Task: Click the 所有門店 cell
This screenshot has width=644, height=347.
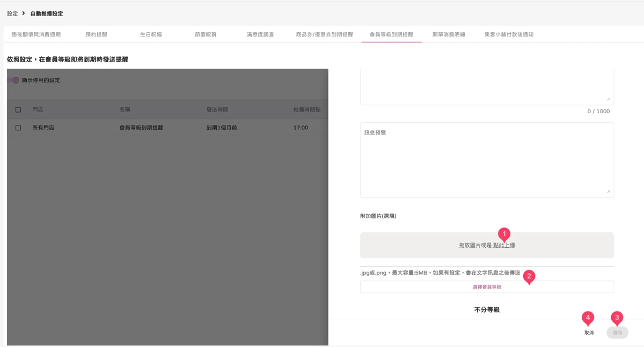Action: pos(43,128)
